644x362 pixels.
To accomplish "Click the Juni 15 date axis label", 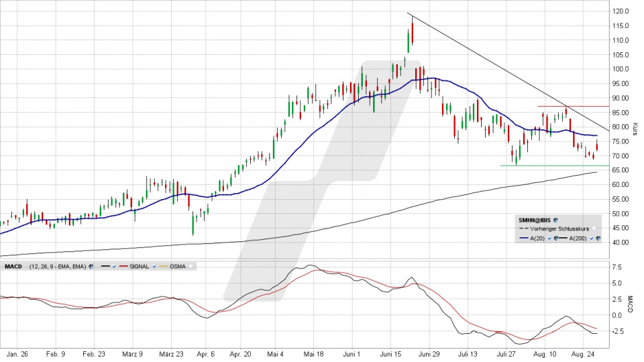I will (391, 354).
